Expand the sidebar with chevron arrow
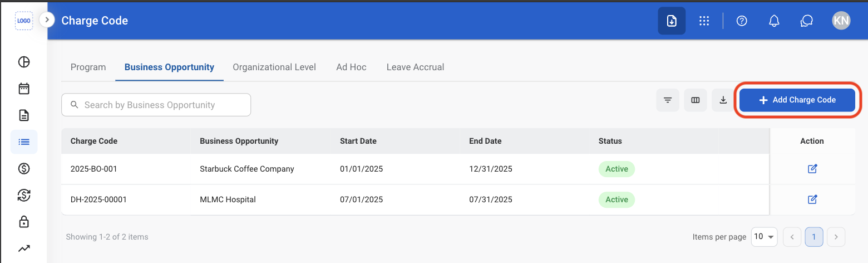 (x=47, y=20)
